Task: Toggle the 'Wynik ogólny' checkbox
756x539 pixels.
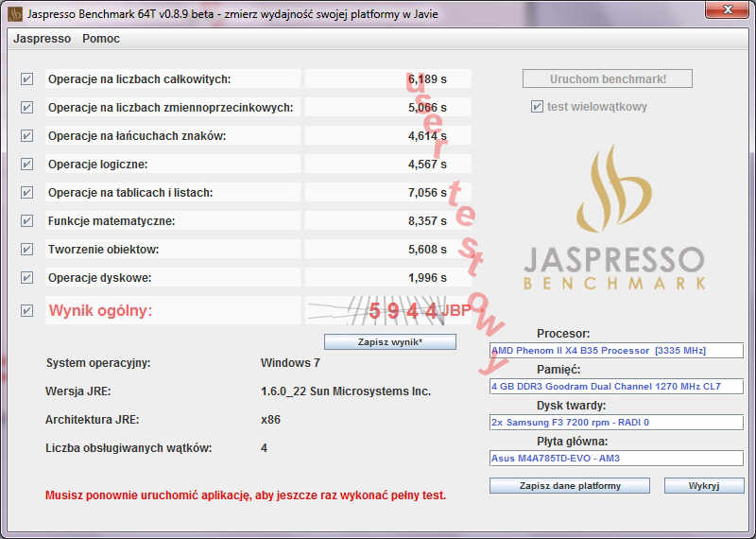Action: 27,310
